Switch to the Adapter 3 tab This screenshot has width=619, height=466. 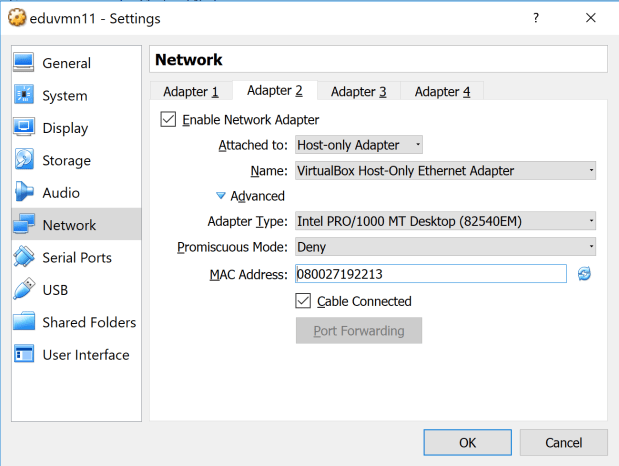click(x=358, y=92)
